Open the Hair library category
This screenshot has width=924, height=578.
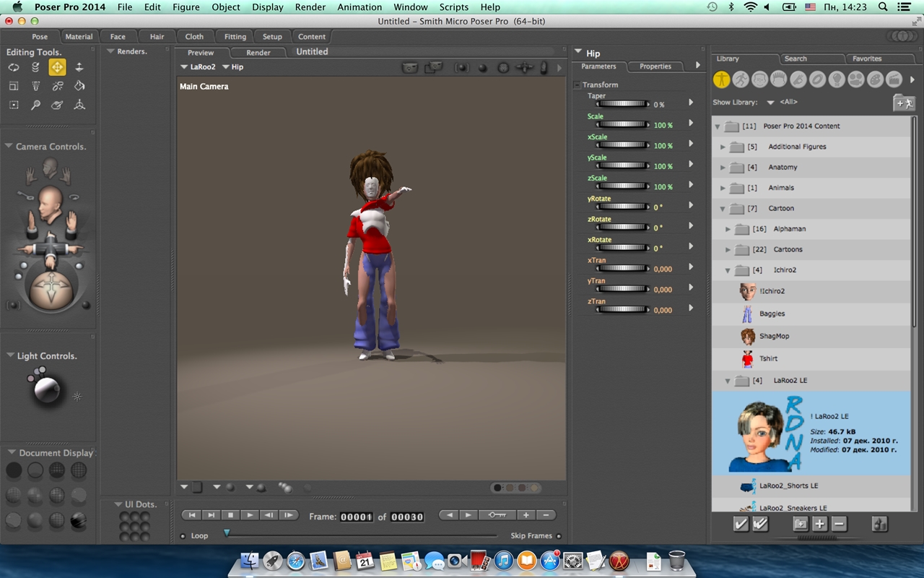click(779, 79)
